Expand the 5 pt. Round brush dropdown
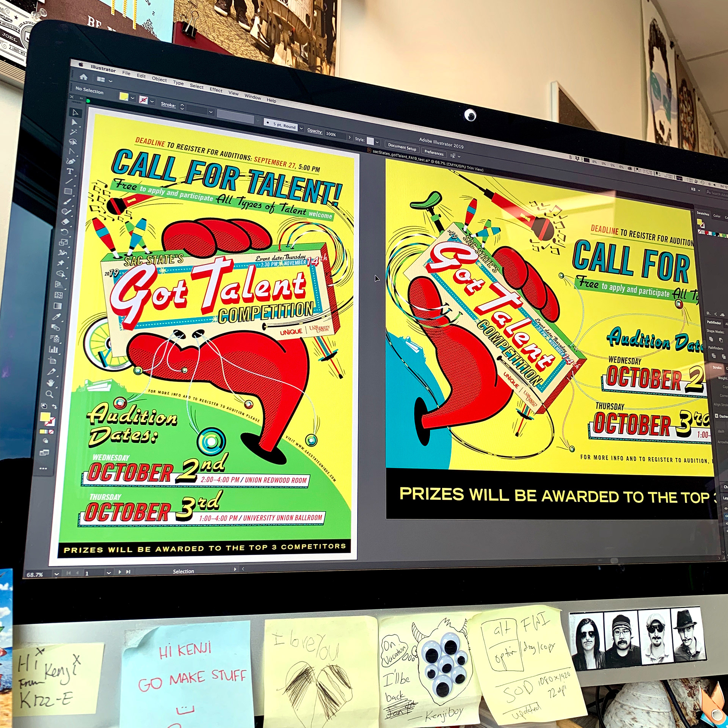 [301, 129]
